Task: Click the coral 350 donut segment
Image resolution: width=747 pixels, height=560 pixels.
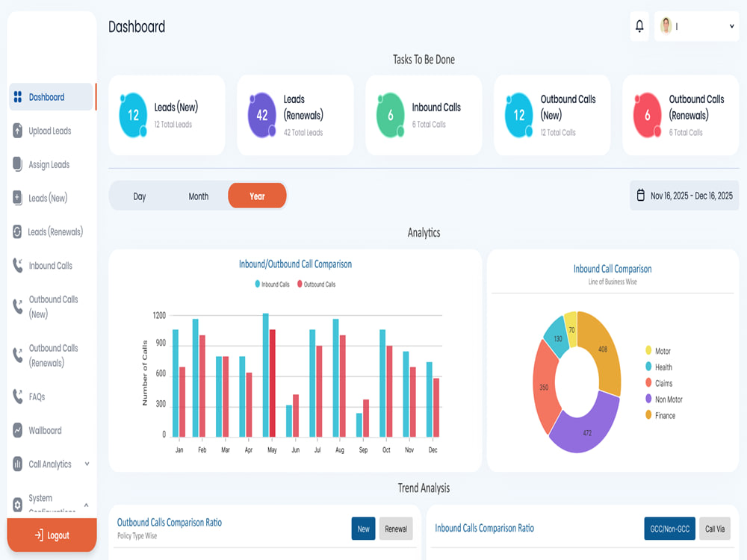Action: (545, 387)
